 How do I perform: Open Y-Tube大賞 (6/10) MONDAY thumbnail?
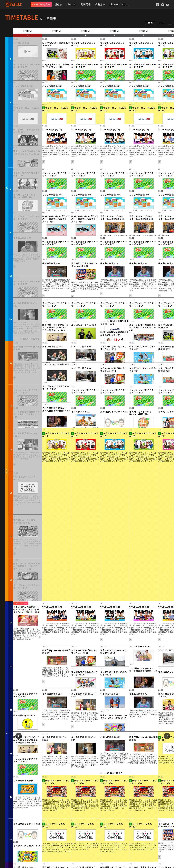(x=56, y=138)
